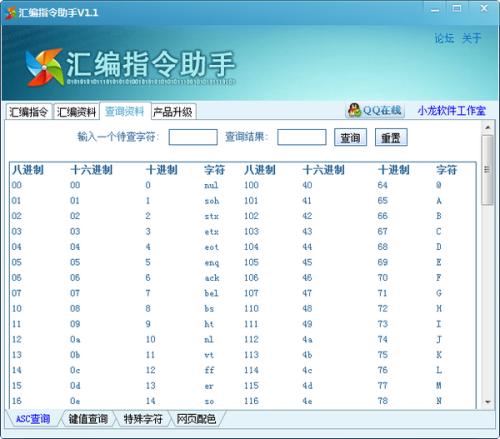Viewport: 500px width, 439px height.
Task: Switch to the 网页配色 bottom tab
Action: (x=196, y=419)
